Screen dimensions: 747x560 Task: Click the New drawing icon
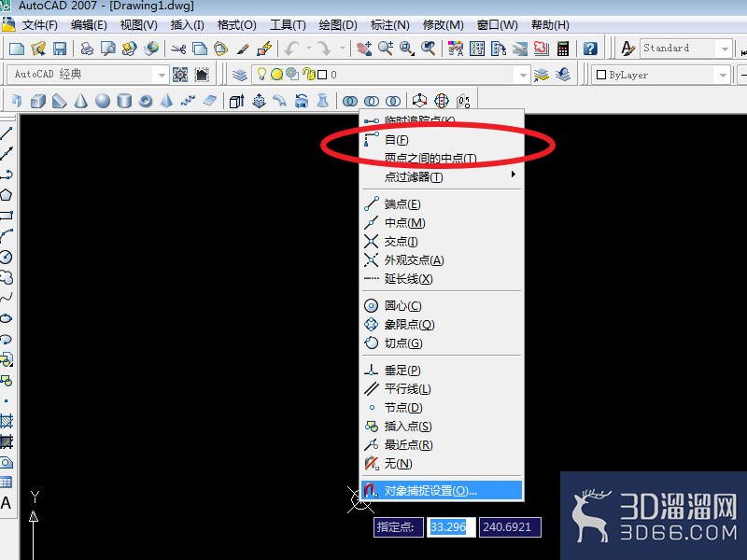point(17,49)
